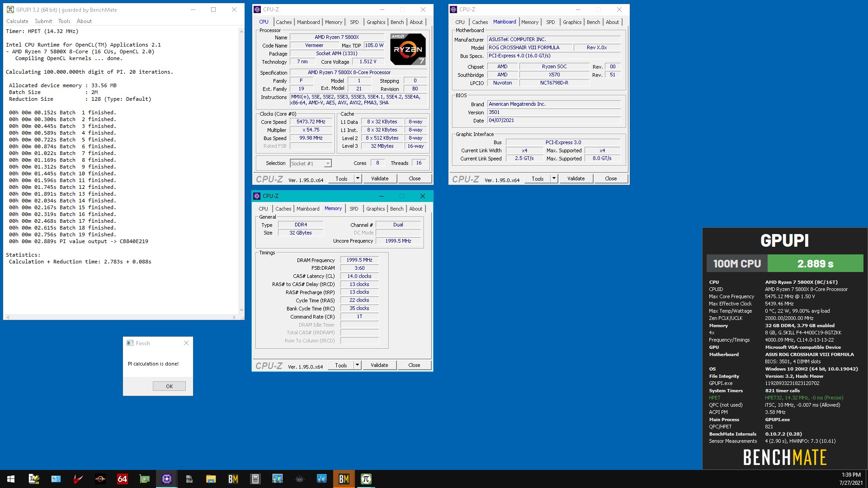Click the Southbridge X570 field
Viewport: 868px width, 488px height.
554,75
